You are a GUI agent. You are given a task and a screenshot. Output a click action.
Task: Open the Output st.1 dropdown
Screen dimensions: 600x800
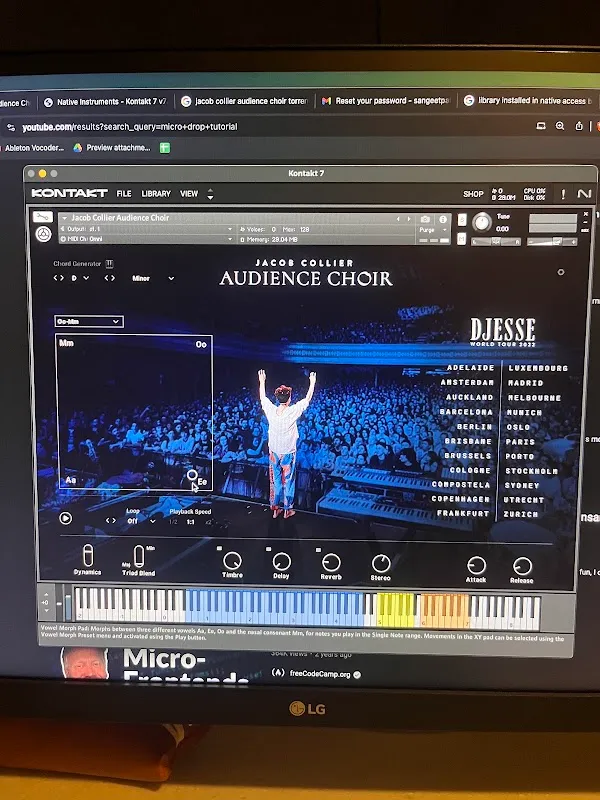coord(146,229)
